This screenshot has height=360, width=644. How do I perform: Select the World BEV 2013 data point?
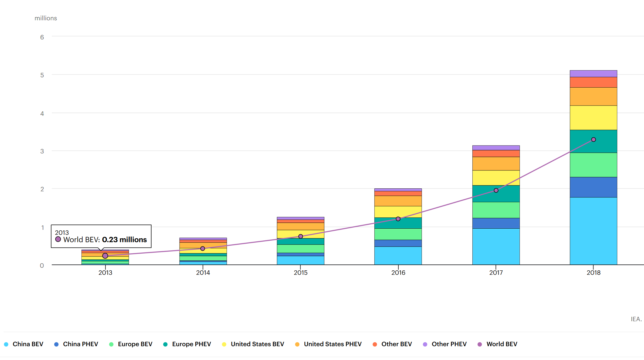pyautogui.click(x=105, y=256)
